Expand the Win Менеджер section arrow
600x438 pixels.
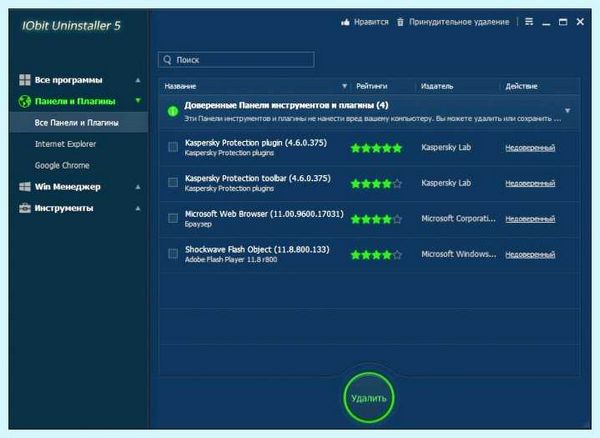pyautogui.click(x=138, y=187)
